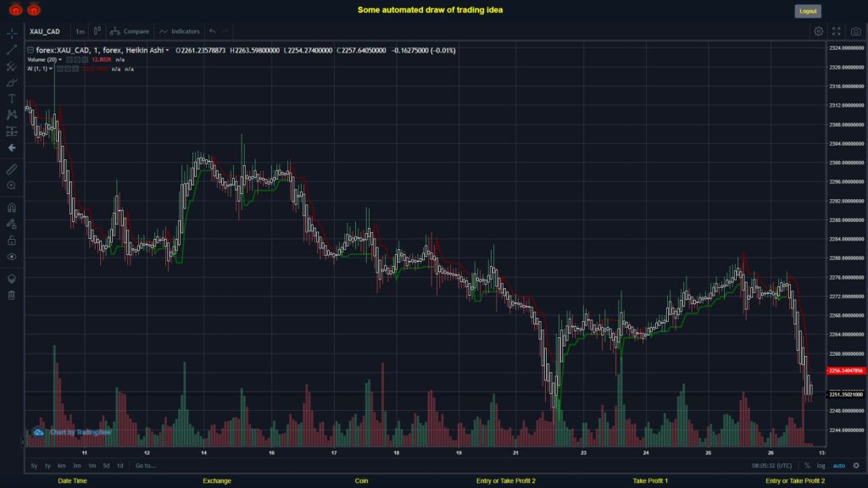The image size is (868, 488).
Task: Open the Indicators menu
Action: click(180, 31)
